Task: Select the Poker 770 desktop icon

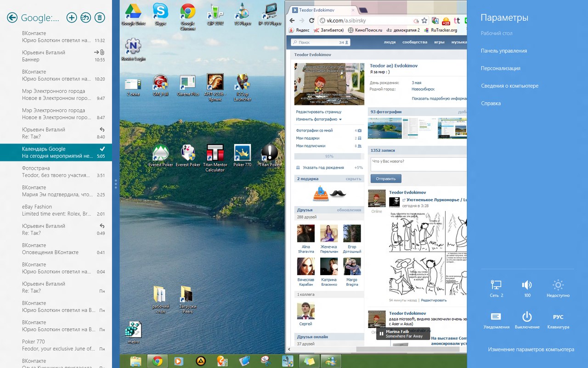Action: 243,155
